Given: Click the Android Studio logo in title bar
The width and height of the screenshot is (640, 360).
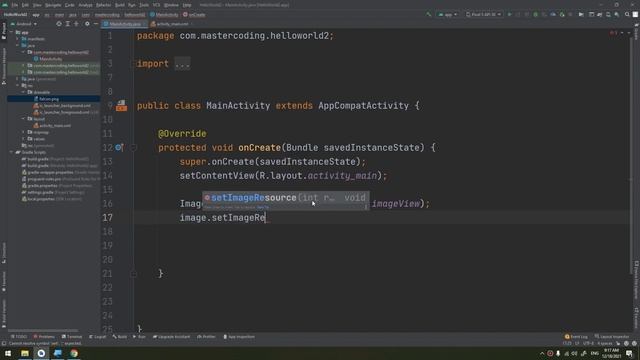Looking at the screenshot, I should 5,5.
